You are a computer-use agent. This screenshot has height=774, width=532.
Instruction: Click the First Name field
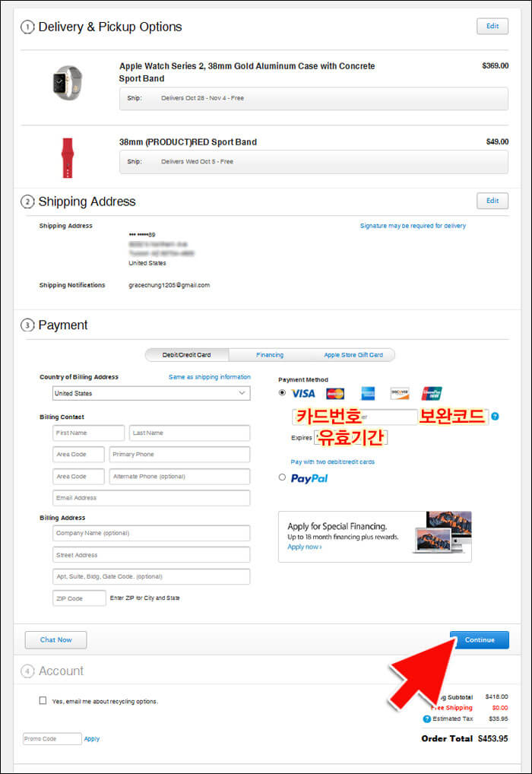(88, 433)
